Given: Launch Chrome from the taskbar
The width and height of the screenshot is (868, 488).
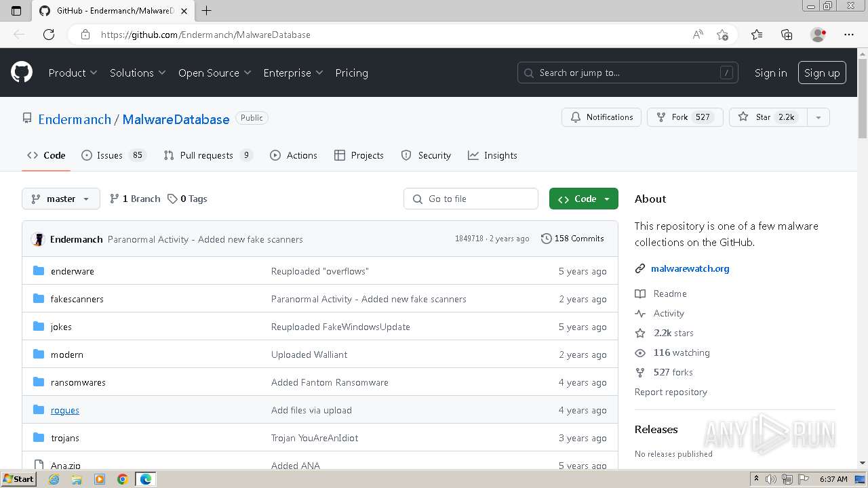Looking at the screenshot, I should 122,479.
